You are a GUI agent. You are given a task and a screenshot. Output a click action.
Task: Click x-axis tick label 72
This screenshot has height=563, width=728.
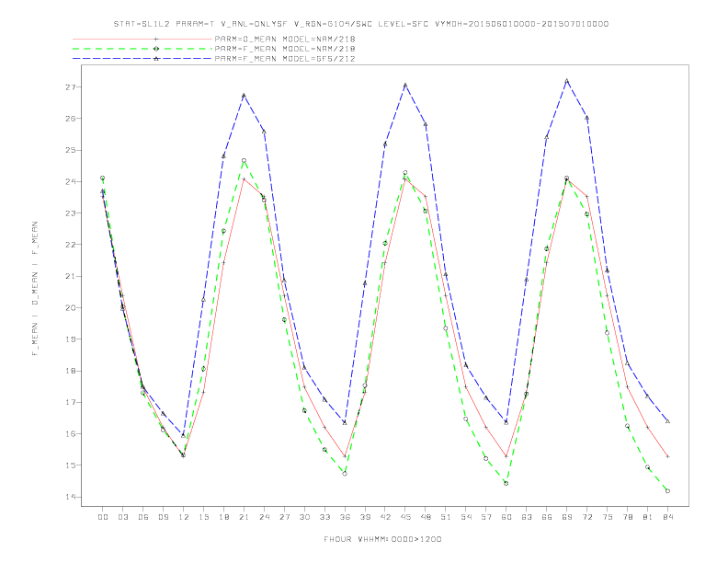click(x=586, y=517)
